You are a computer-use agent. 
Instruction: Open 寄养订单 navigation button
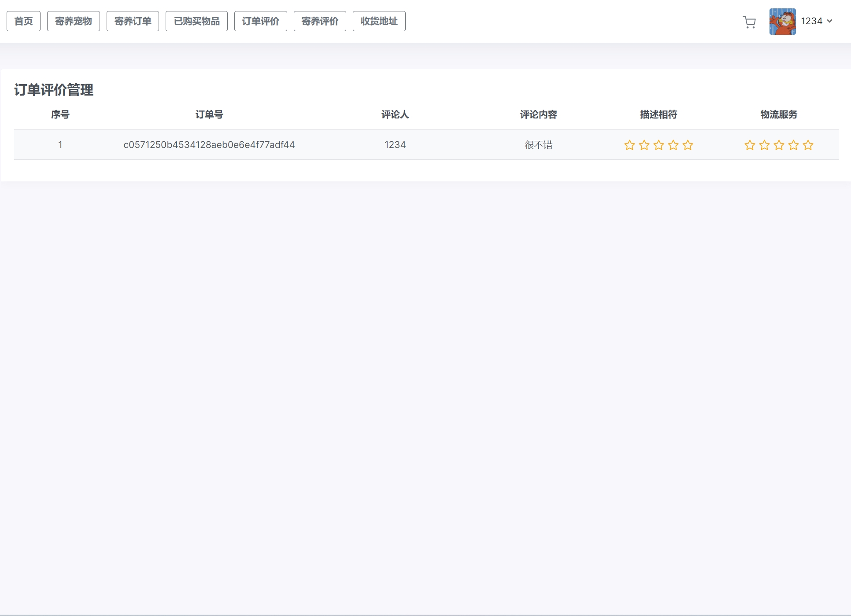[133, 21]
